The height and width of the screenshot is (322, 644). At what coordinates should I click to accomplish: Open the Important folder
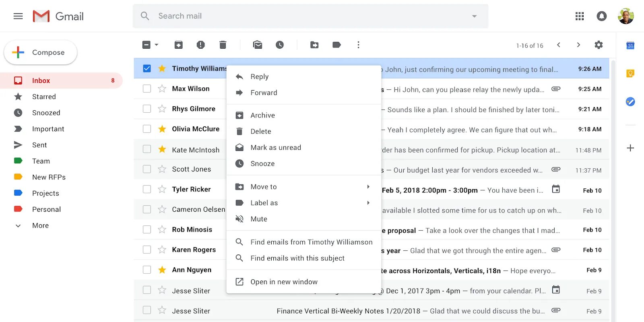tap(61, 129)
